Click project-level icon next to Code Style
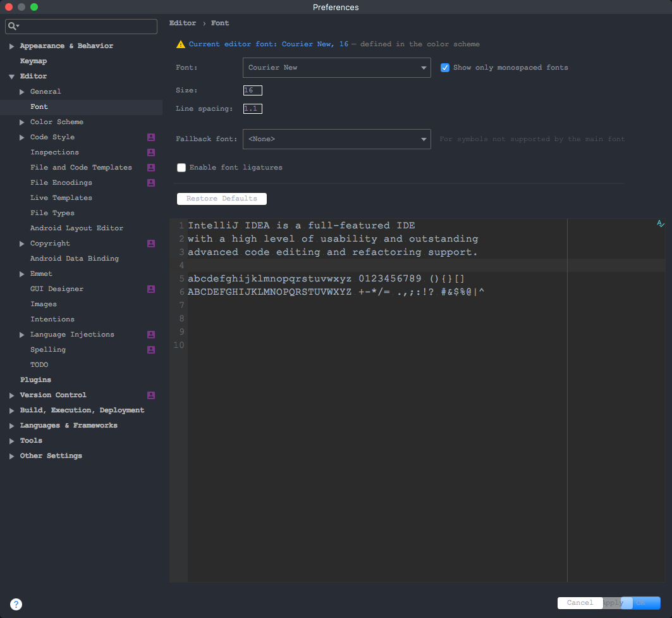This screenshot has height=618, width=672. (x=151, y=137)
